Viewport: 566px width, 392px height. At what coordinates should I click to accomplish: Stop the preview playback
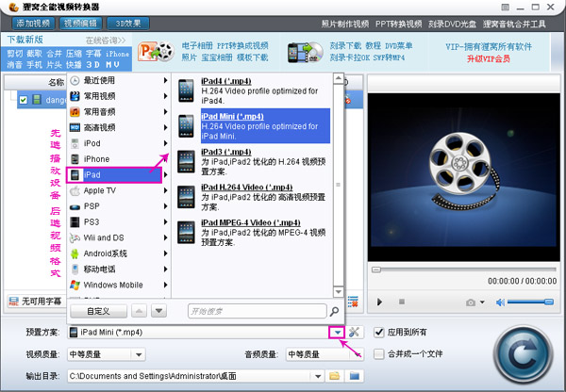click(402, 302)
